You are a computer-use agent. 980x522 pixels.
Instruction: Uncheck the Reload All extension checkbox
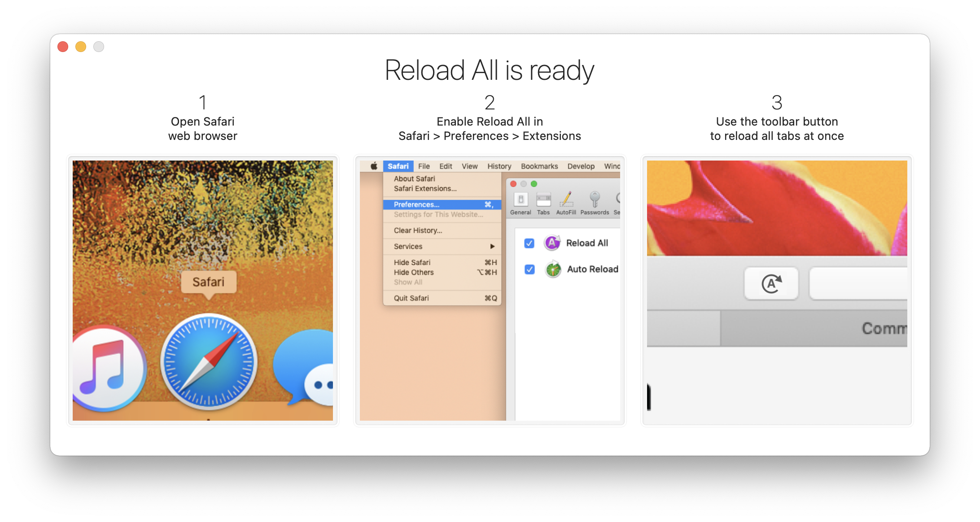(x=529, y=243)
